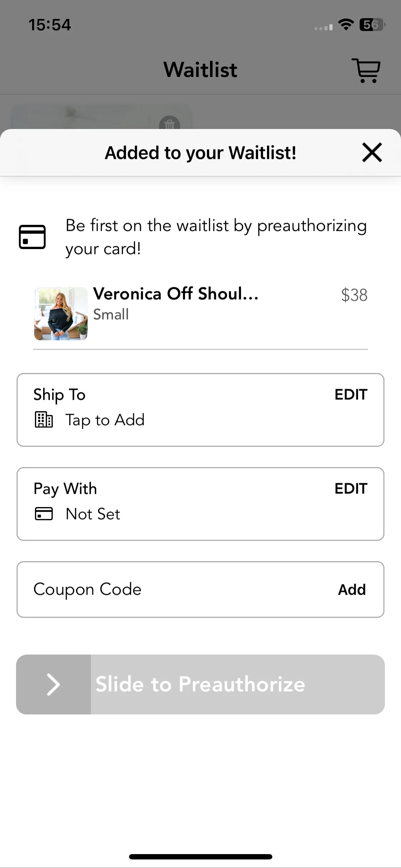Tap the battery indicator in status bar

(372, 25)
